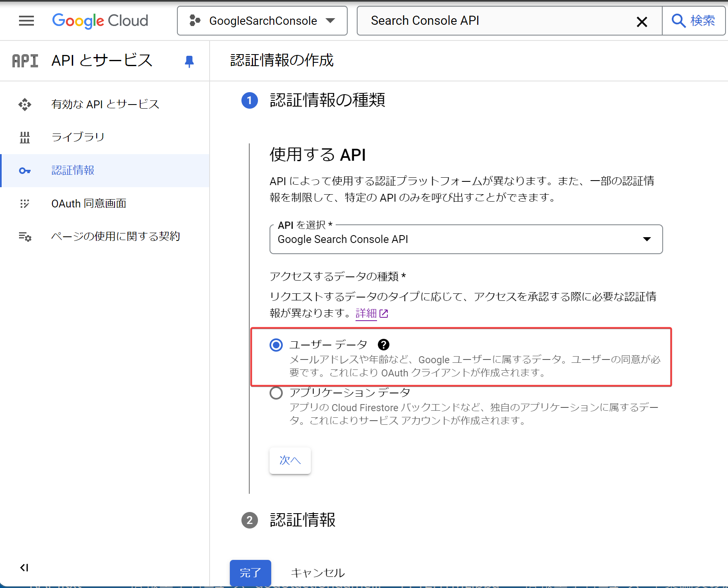Unpin APIとサービス with the pin icon
Screen dimensions: 728x588
click(x=189, y=62)
